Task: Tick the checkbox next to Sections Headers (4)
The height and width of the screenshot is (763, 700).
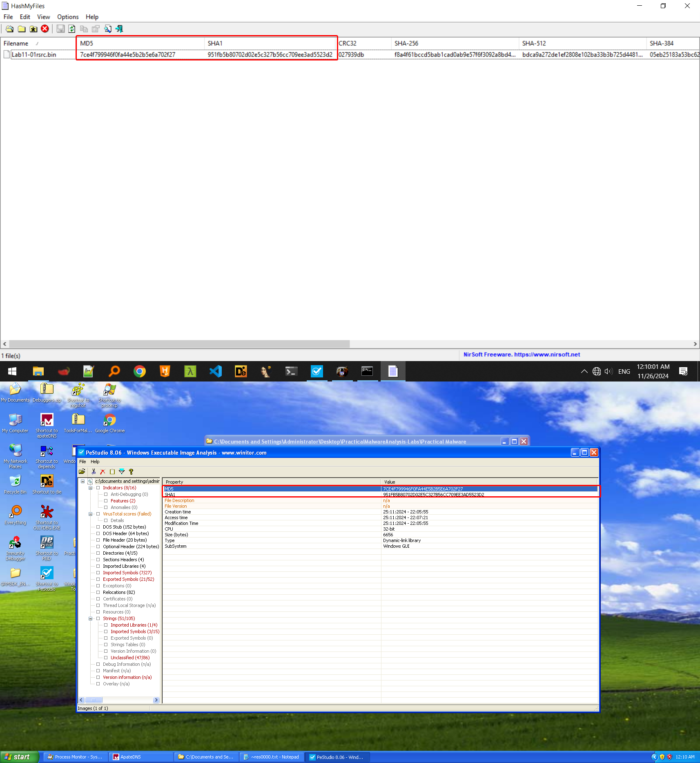Action: pos(98,560)
